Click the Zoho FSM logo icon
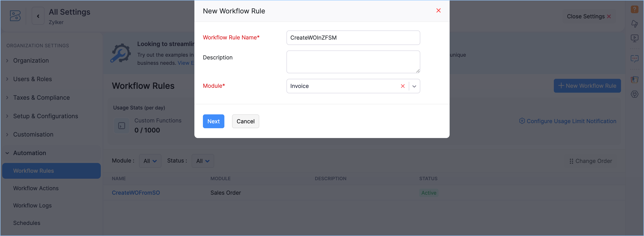The height and width of the screenshot is (236, 644). coord(15,16)
